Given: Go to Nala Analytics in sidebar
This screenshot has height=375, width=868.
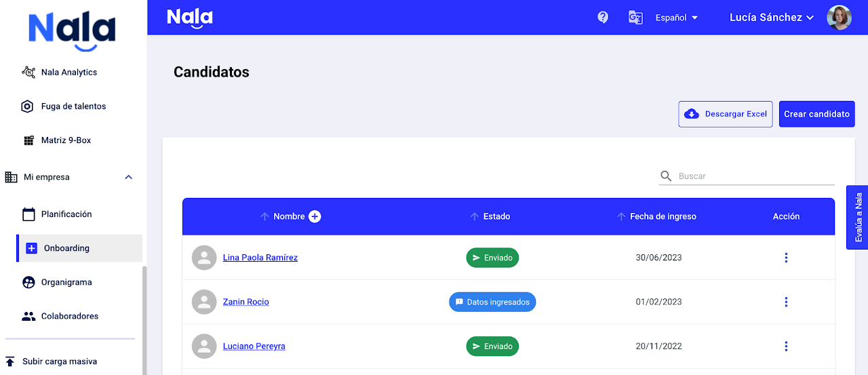Looking at the screenshot, I should tap(68, 73).
